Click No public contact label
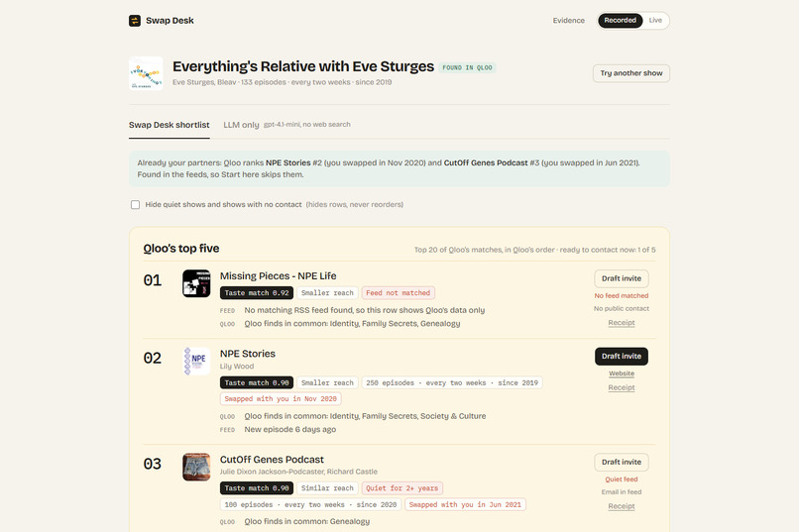The image size is (799, 532). 622,308
